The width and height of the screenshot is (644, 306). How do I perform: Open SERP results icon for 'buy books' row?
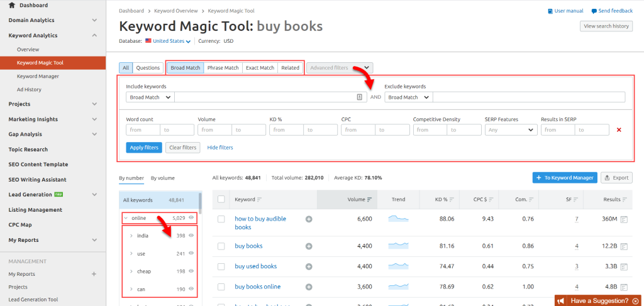click(x=624, y=246)
